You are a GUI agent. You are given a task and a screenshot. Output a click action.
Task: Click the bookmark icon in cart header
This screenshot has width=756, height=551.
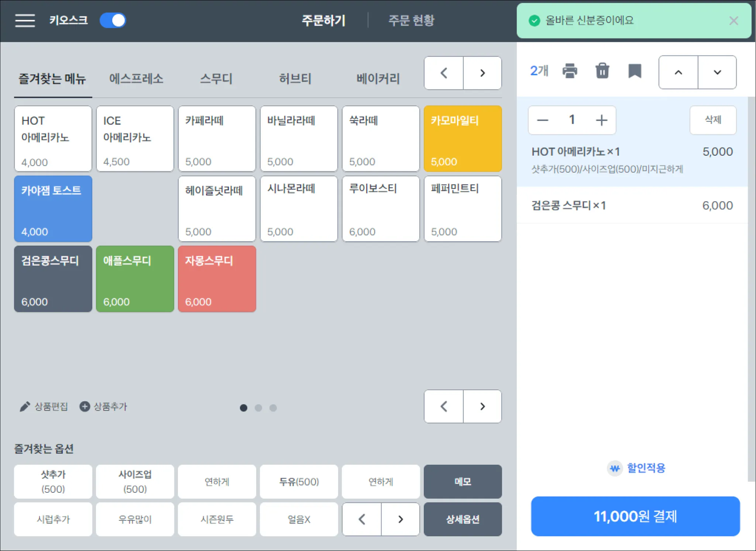[x=635, y=71]
